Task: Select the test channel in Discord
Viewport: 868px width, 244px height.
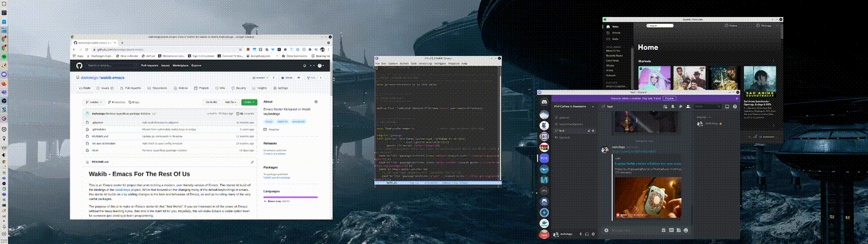Action: [576, 130]
